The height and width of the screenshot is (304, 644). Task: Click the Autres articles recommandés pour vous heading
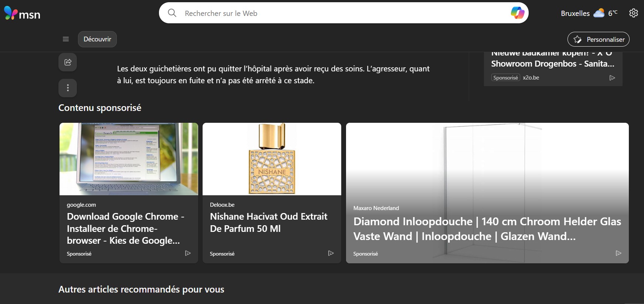[141, 289]
